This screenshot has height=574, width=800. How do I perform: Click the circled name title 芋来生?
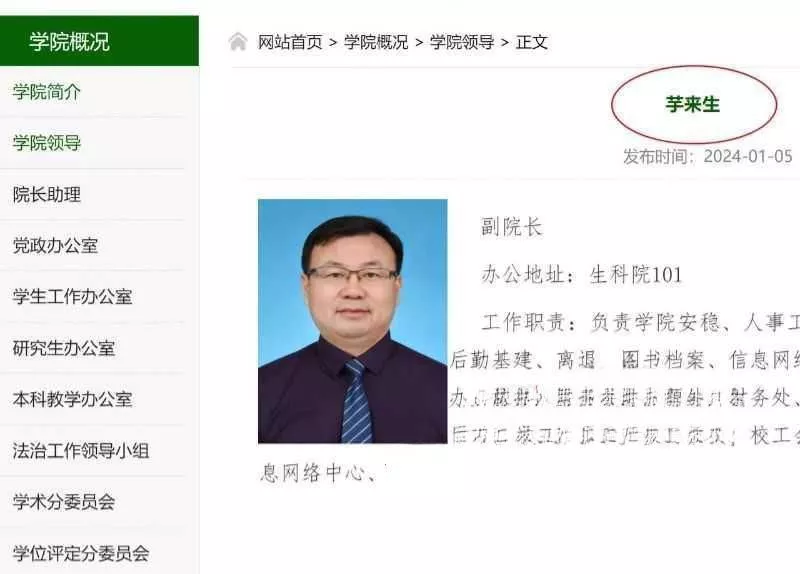tap(692, 104)
